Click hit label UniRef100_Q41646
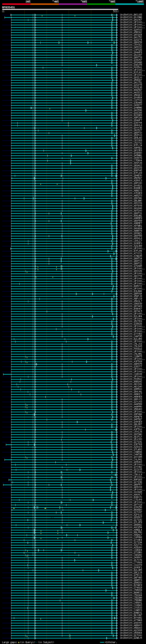146x644 pixels. click(131, 208)
